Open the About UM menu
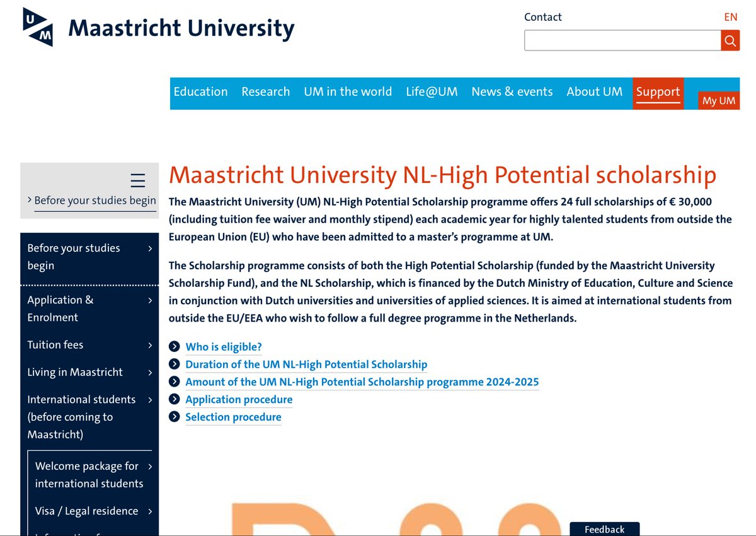Image resolution: width=756 pixels, height=536 pixels. (594, 92)
